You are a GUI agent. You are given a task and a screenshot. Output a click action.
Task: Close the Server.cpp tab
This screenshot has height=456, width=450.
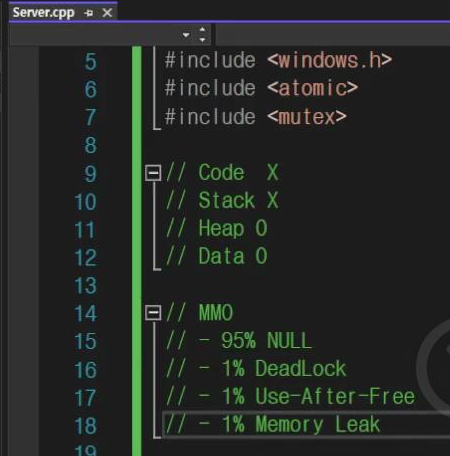pos(107,13)
